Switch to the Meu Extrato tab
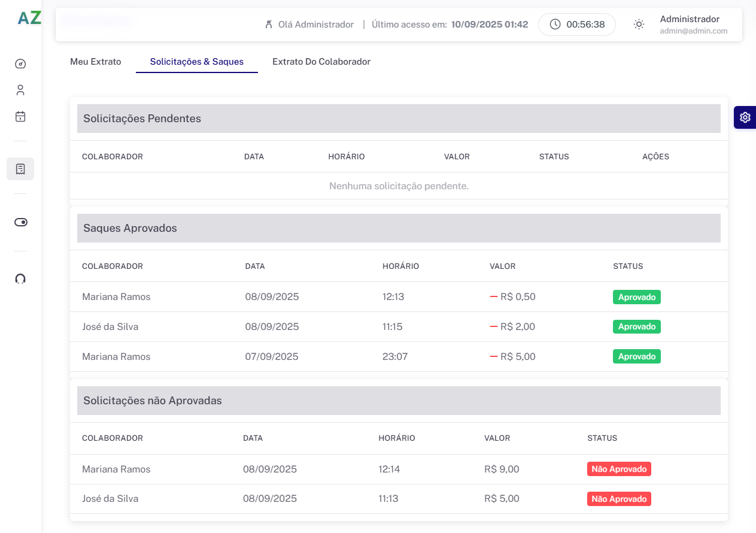This screenshot has width=756, height=533. point(96,62)
